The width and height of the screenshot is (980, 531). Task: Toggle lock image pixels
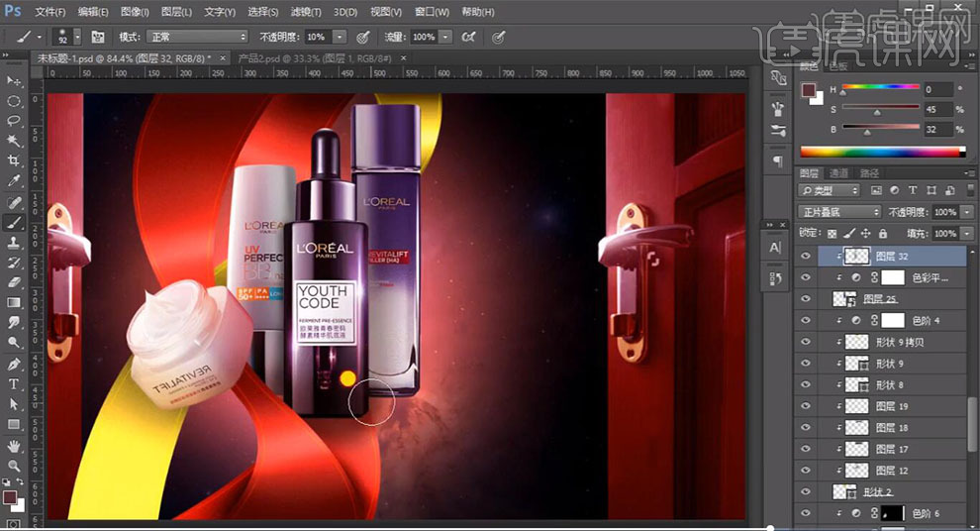pos(848,233)
